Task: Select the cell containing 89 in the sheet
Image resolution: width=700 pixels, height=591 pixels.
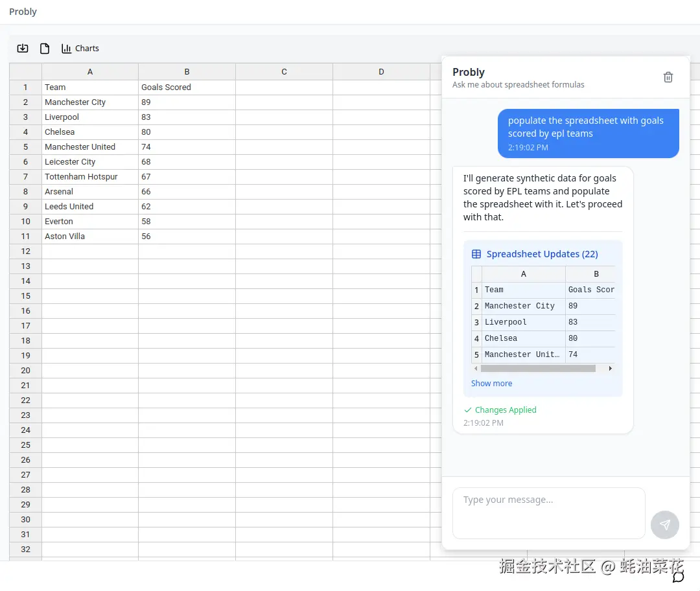Action: click(x=187, y=102)
